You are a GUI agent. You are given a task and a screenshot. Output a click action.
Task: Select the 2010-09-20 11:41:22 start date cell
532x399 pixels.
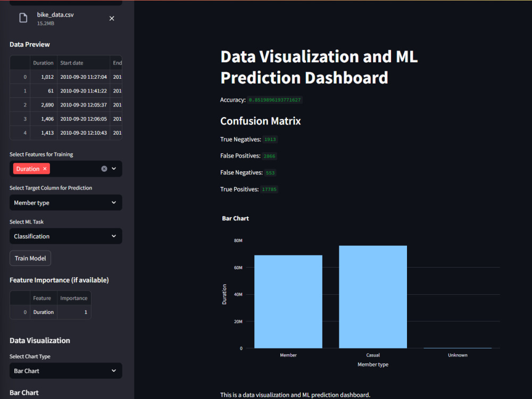coord(84,91)
